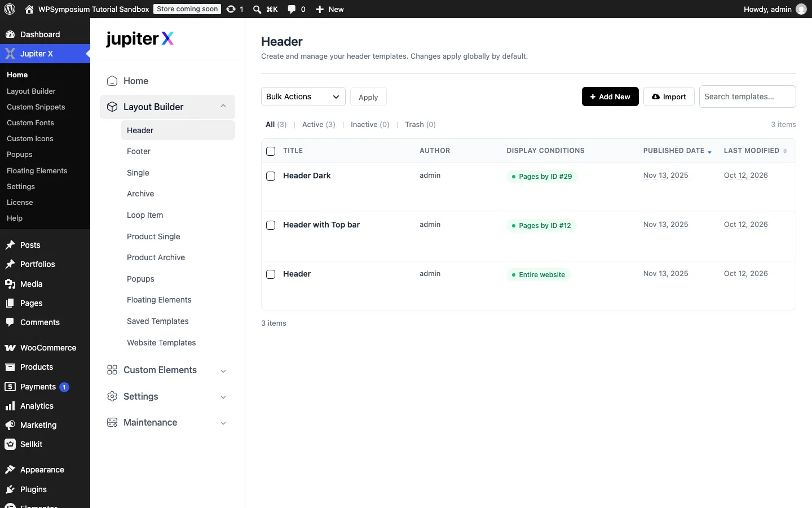812x508 pixels.
Task: Click the plus New icon in admin bar
Action: (320, 9)
